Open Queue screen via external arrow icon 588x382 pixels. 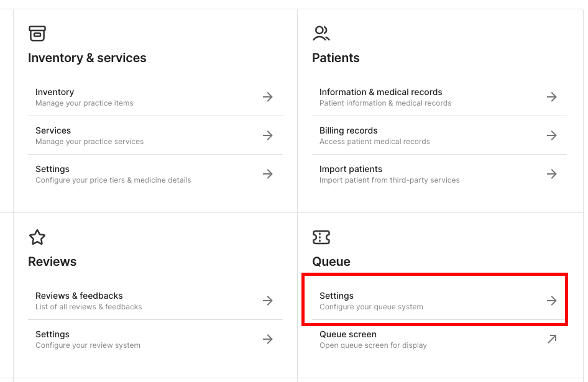[551, 339]
